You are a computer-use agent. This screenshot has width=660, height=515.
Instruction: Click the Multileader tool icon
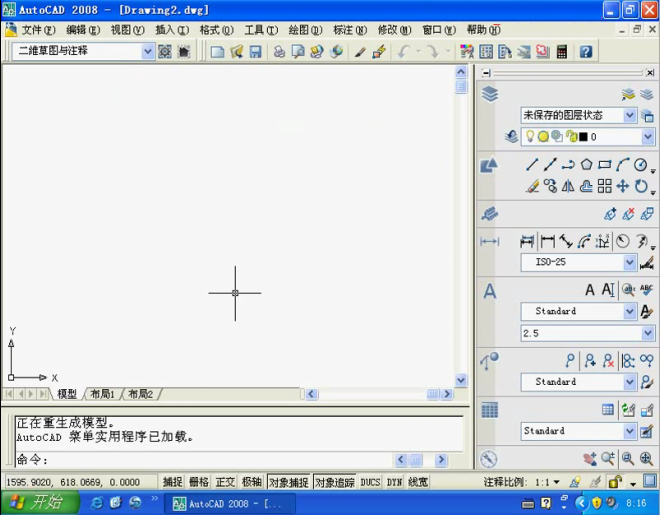point(570,360)
